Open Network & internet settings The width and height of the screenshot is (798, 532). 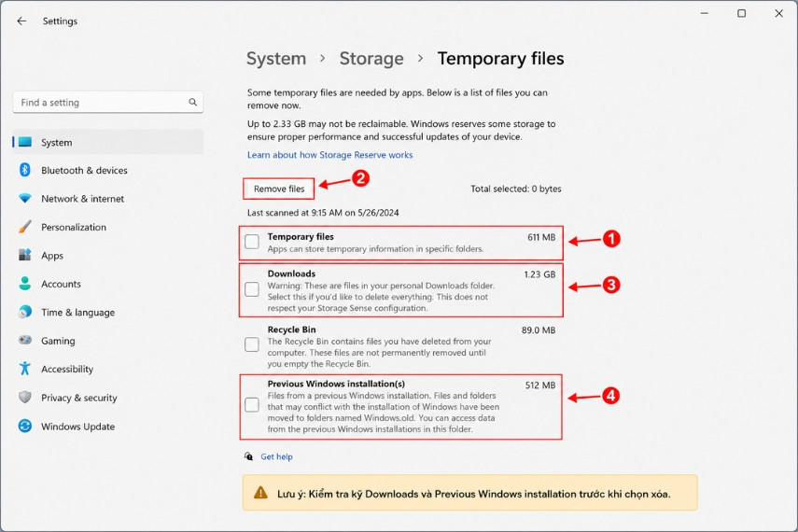(x=108, y=199)
